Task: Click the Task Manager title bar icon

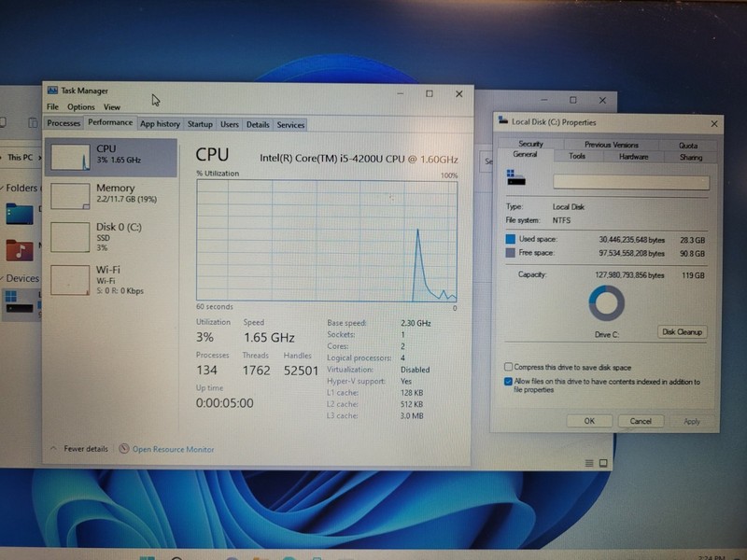Action: (x=52, y=91)
